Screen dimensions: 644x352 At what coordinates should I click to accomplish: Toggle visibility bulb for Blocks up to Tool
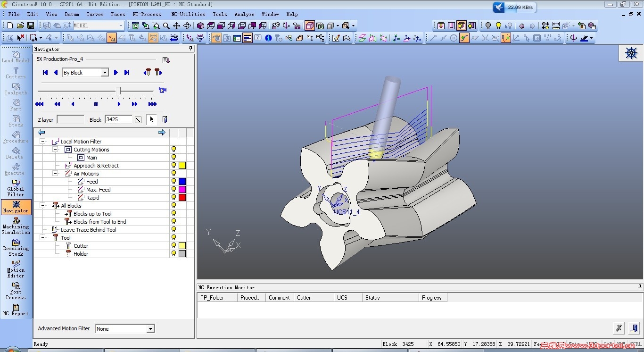pyautogui.click(x=173, y=214)
